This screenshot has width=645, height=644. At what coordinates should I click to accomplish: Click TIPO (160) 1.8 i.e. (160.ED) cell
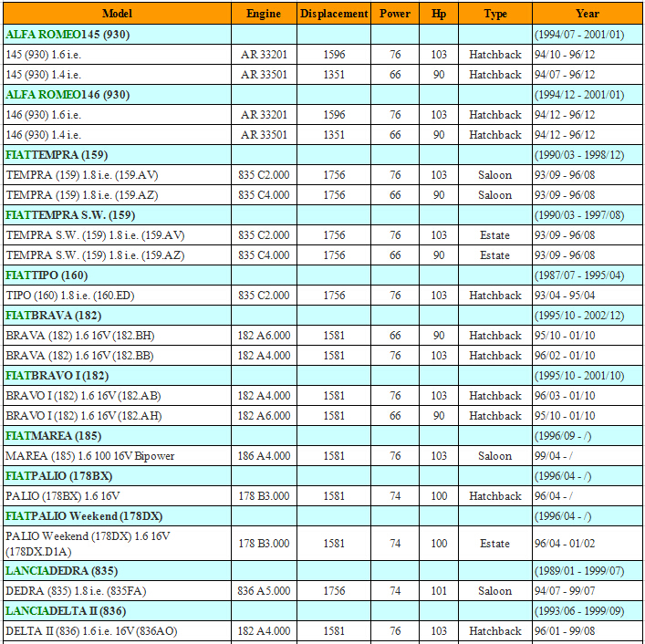tap(117, 296)
